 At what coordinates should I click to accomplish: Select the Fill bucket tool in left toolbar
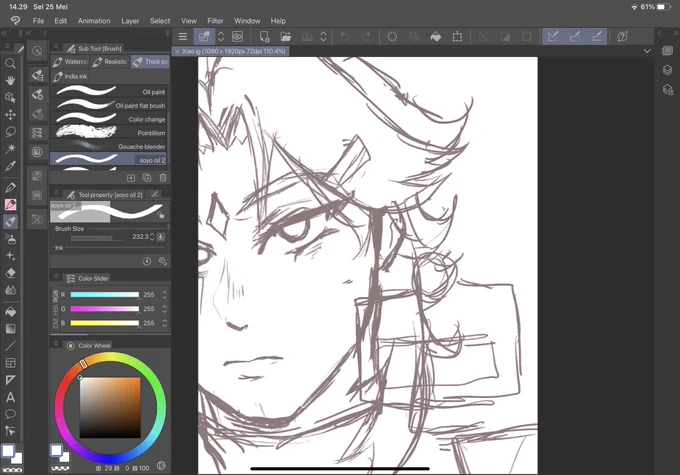coord(10,311)
